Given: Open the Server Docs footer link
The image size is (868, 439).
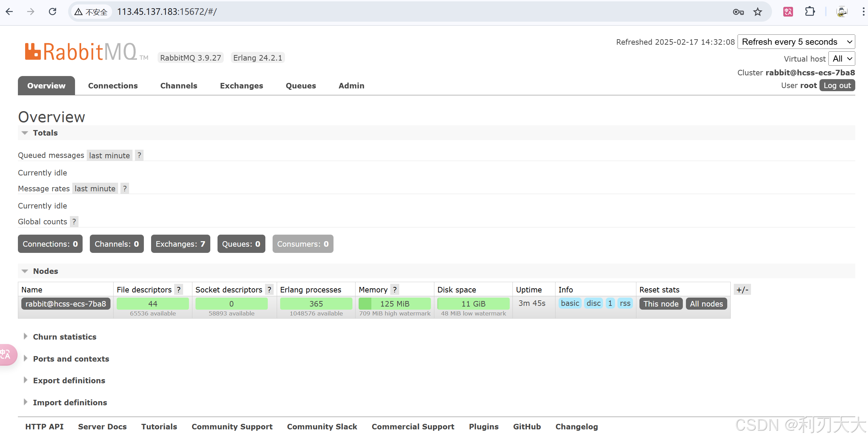Looking at the screenshot, I should click(x=102, y=427).
